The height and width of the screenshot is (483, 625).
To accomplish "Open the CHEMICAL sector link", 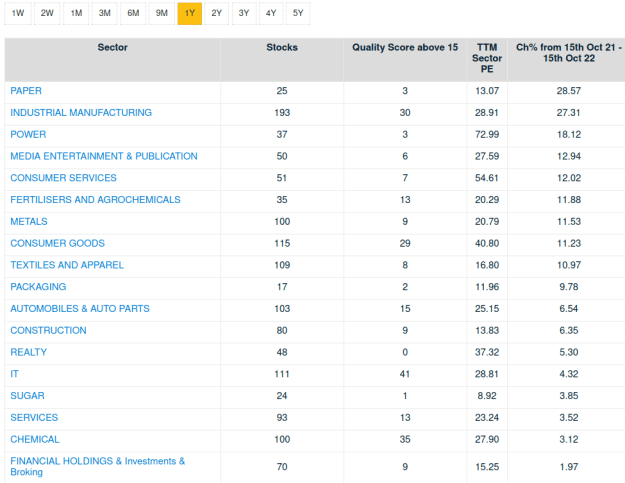I will point(35,440).
